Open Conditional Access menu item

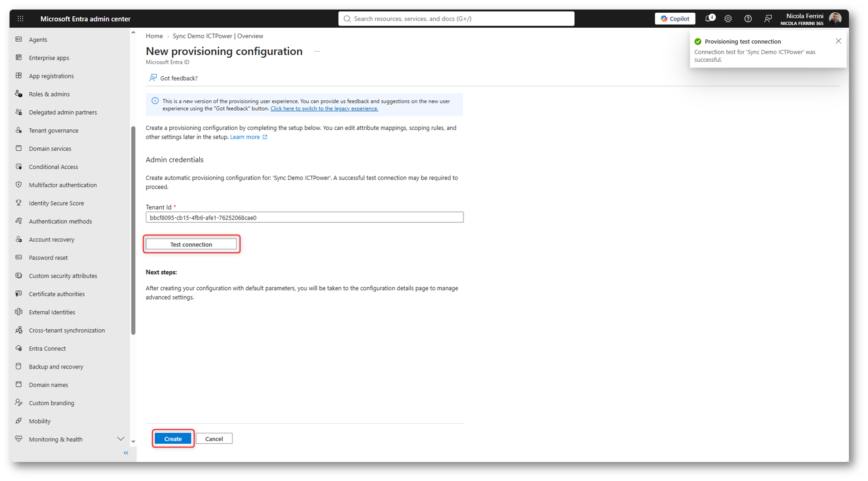54,167
